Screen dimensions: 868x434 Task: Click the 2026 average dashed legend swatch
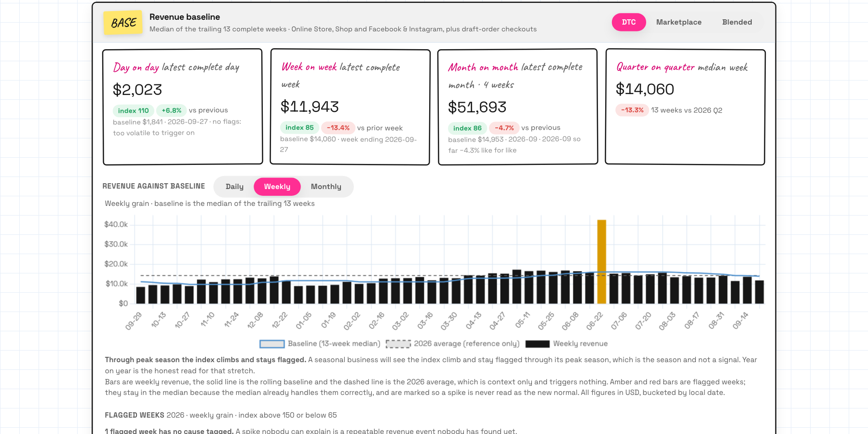(398, 344)
